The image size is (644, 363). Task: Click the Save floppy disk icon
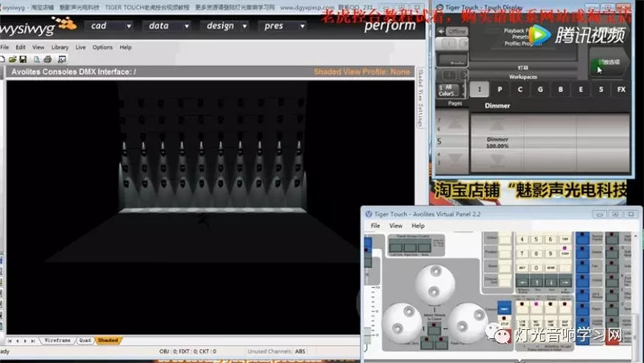[x=23, y=60]
